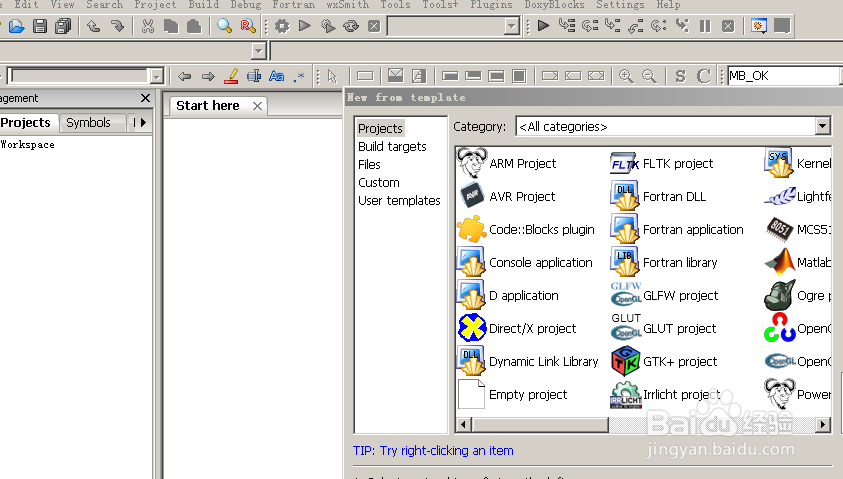
Task: Select the GLUT project template
Action: 663,328
